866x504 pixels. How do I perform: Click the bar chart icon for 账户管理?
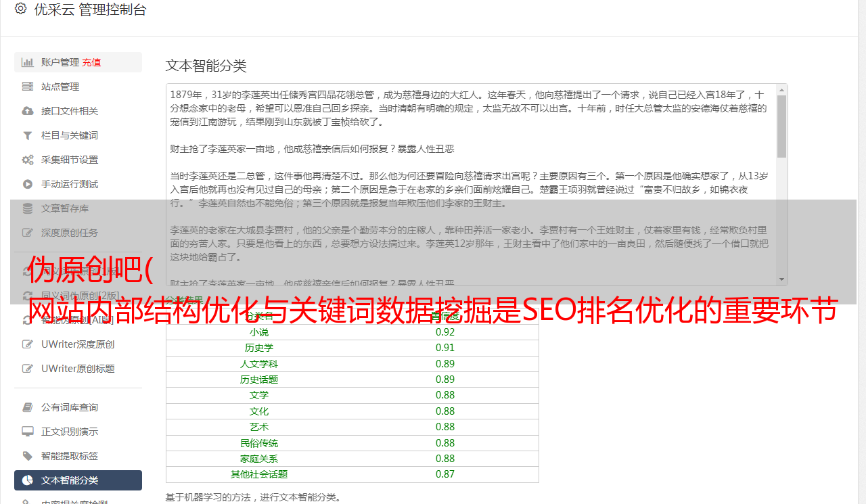coord(28,62)
